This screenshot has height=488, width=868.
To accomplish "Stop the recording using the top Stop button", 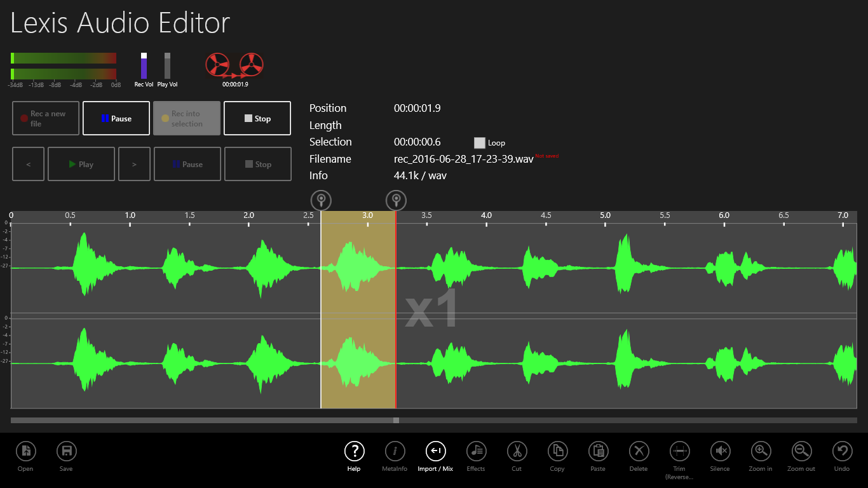I will (x=257, y=118).
